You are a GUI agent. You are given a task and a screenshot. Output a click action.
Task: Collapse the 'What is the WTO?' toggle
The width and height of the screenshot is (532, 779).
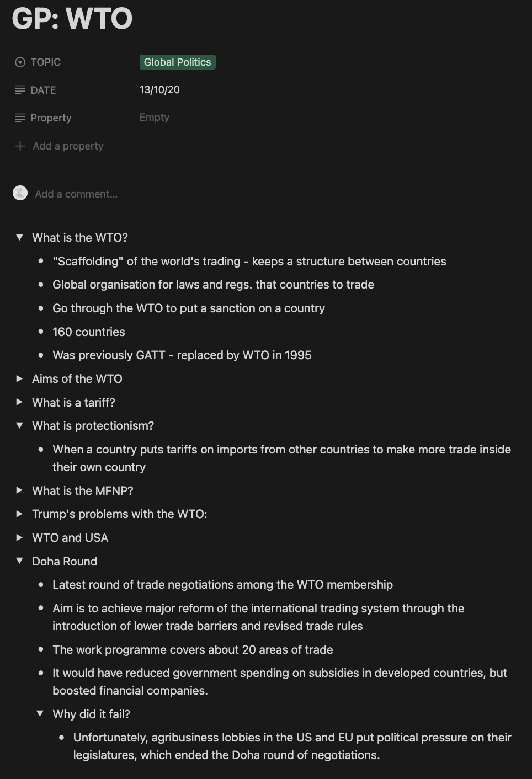[20, 237]
